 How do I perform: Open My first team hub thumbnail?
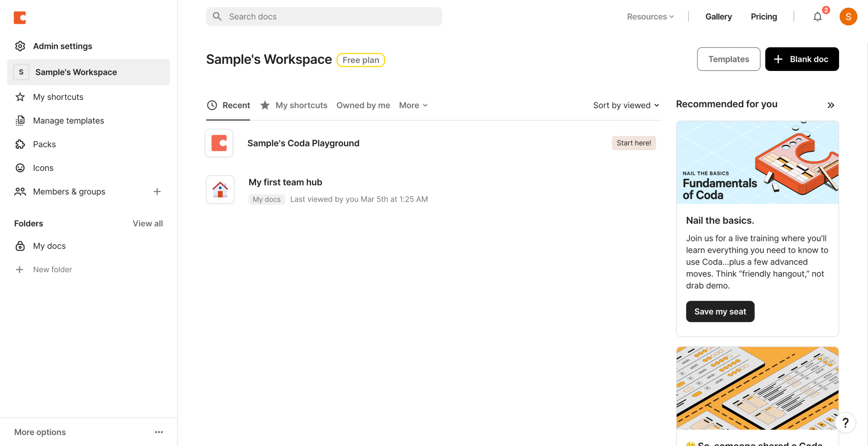tap(220, 189)
